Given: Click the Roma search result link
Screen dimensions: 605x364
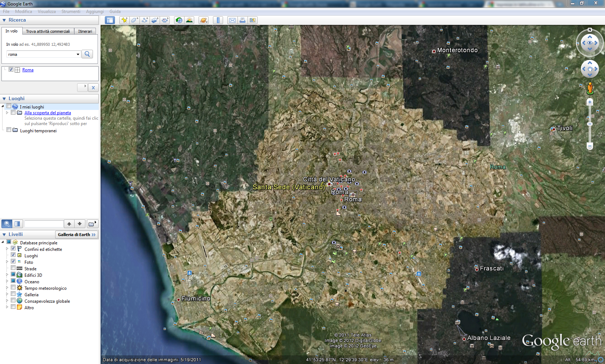Looking at the screenshot, I should click(x=28, y=70).
